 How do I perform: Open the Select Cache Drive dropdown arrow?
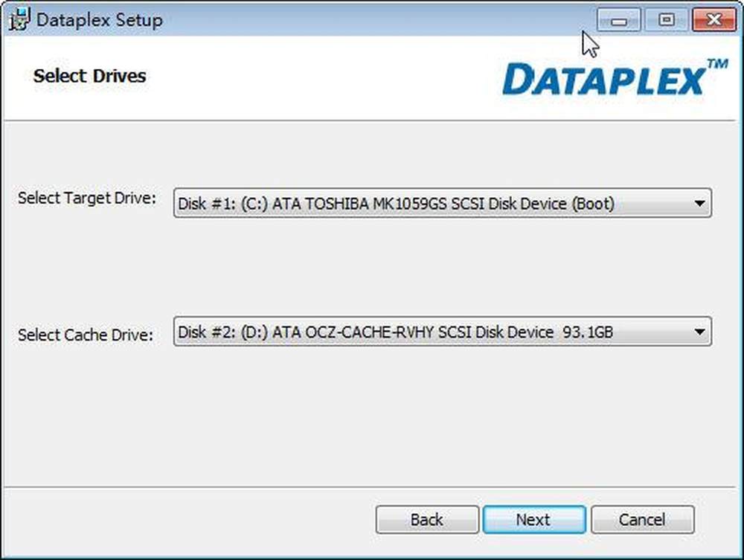(699, 332)
